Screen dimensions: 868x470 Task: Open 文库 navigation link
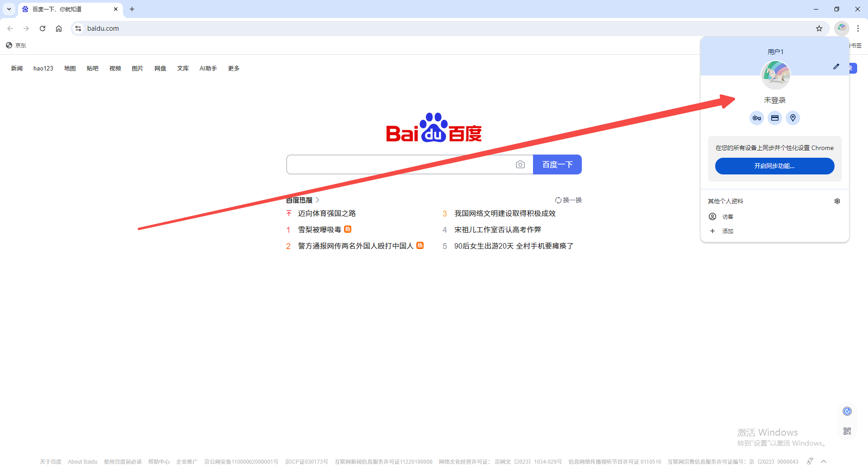tap(183, 68)
